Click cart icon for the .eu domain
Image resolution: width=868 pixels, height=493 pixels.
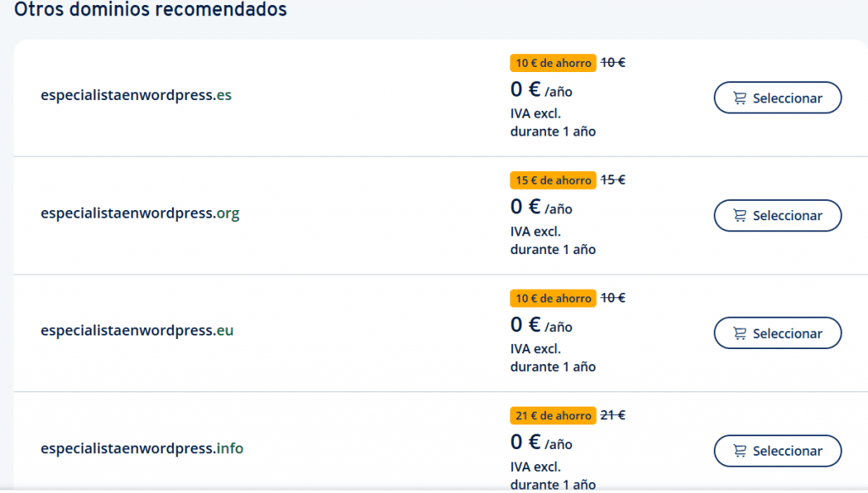tap(739, 333)
